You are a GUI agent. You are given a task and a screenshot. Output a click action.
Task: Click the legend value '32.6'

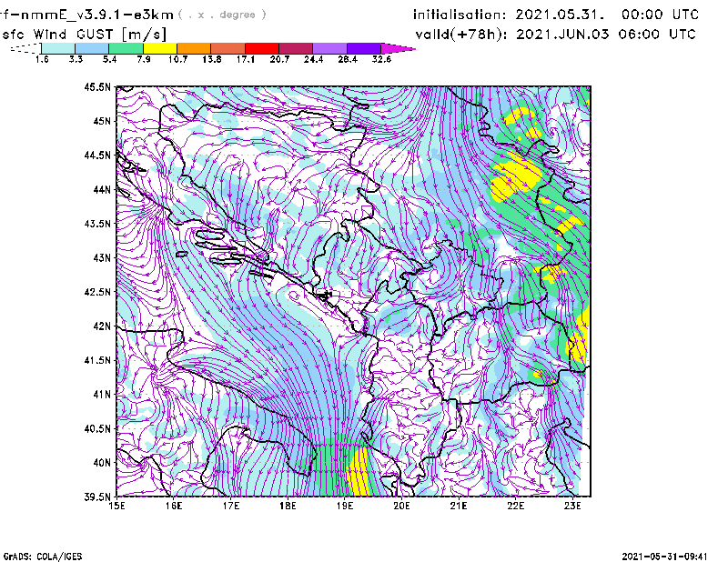pyautogui.click(x=381, y=59)
